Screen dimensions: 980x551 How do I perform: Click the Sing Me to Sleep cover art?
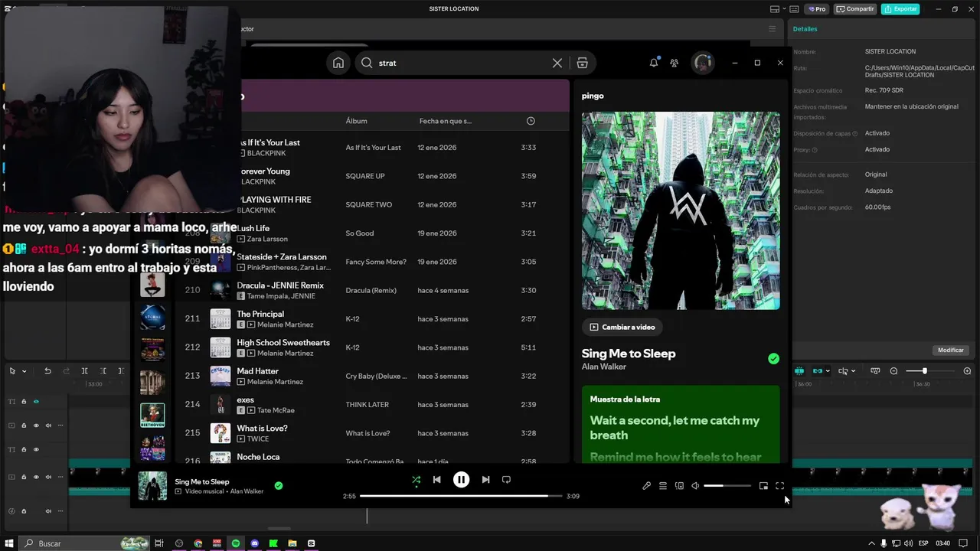(x=681, y=210)
